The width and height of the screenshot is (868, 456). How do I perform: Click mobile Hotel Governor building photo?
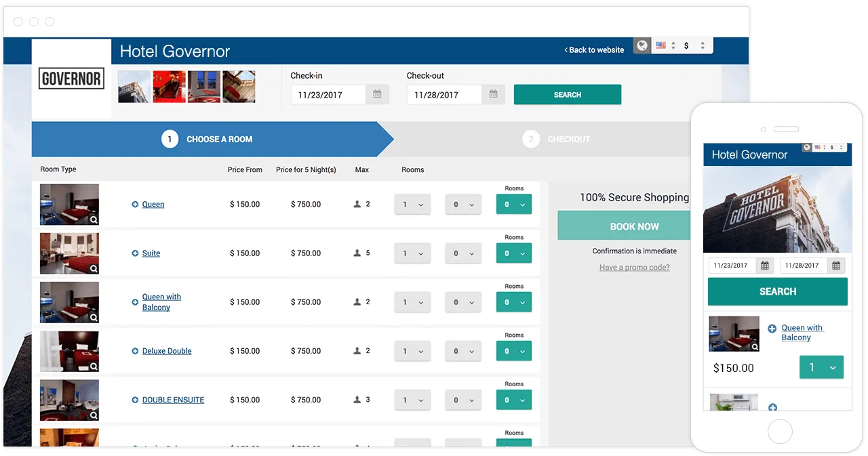(x=778, y=209)
